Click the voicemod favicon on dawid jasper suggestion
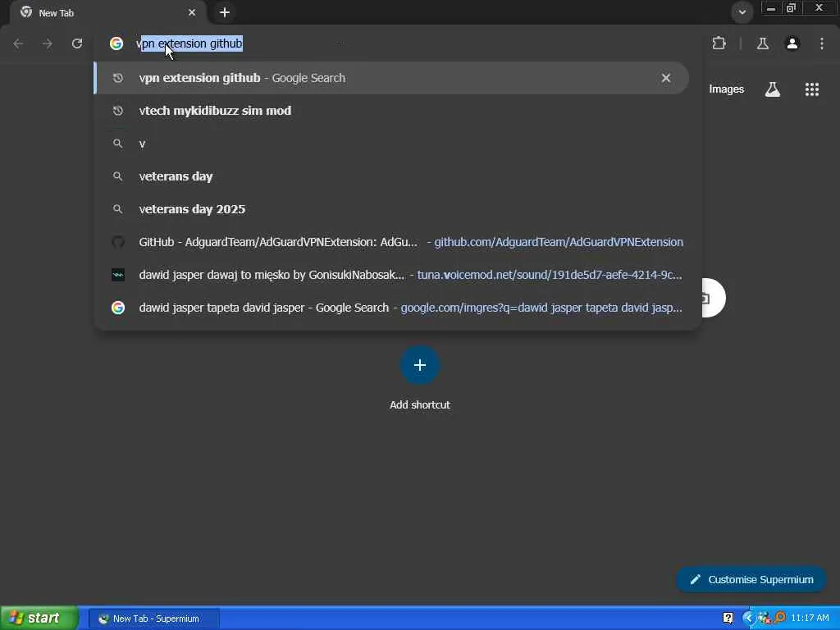This screenshot has height=630, width=840. 118,275
